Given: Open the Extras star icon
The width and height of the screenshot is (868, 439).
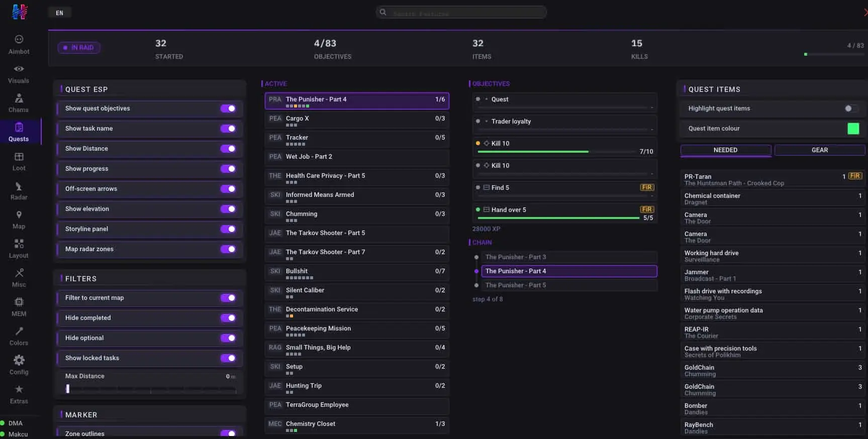Looking at the screenshot, I should tap(19, 389).
